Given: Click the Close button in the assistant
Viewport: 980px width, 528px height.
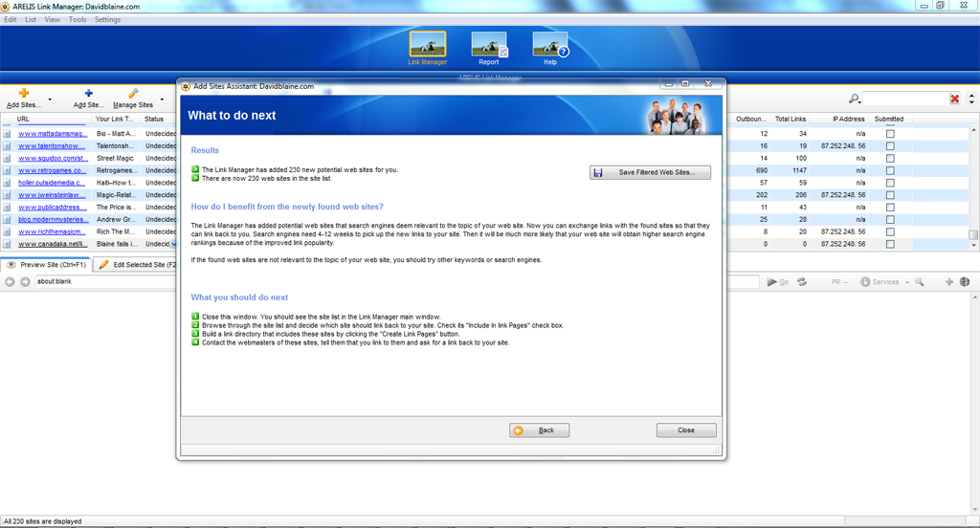Looking at the screenshot, I should click(686, 430).
